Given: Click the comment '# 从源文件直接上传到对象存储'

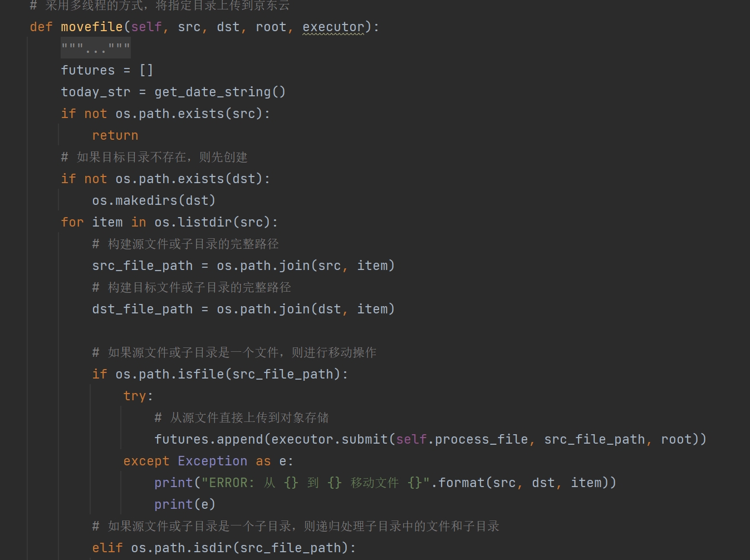Looking at the screenshot, I should click(x=242, y=417).
